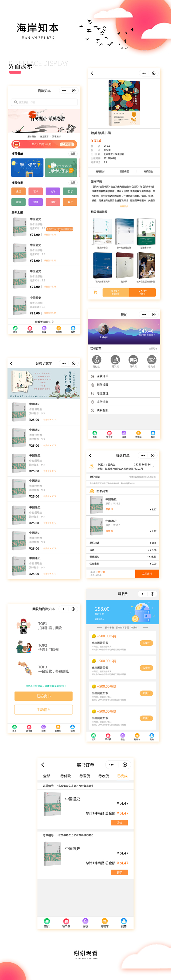Click the first 去卖出 button on 赚书费
Screen dimensions: 171x980
click(x=146, y=643)
